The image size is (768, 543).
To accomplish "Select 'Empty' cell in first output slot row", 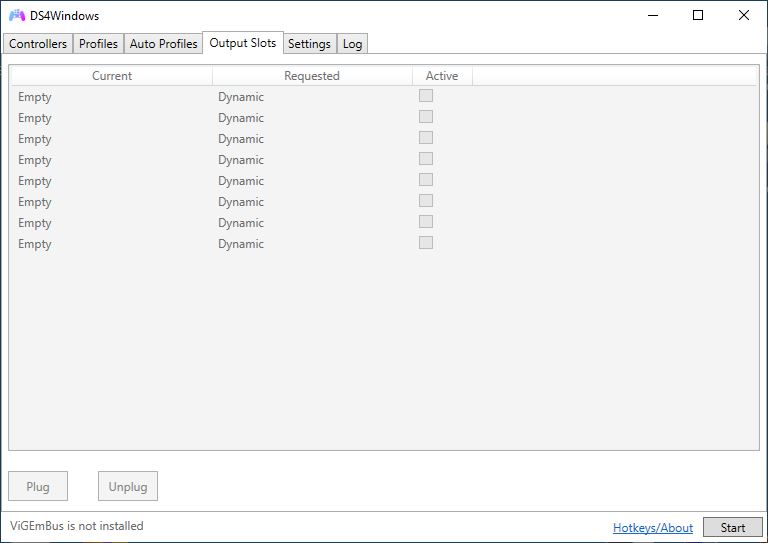I will [35, 97].
